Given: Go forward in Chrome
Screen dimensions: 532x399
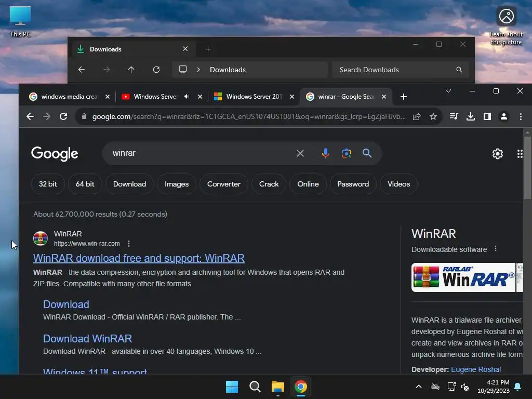Looking at the screenshot, I should click(x=47, y=116).
